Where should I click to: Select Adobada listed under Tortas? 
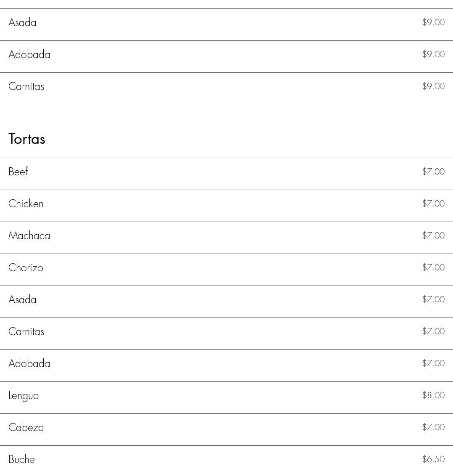(x=29, y=363)
